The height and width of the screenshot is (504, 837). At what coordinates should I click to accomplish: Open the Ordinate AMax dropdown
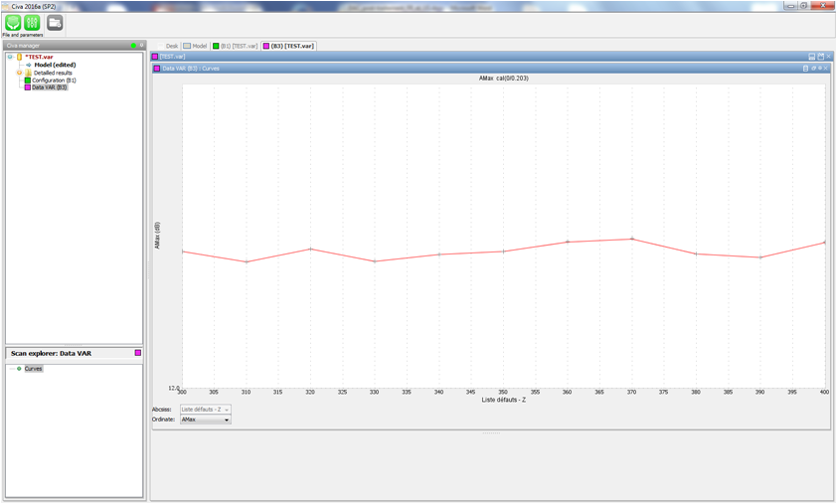pos(206,420)
